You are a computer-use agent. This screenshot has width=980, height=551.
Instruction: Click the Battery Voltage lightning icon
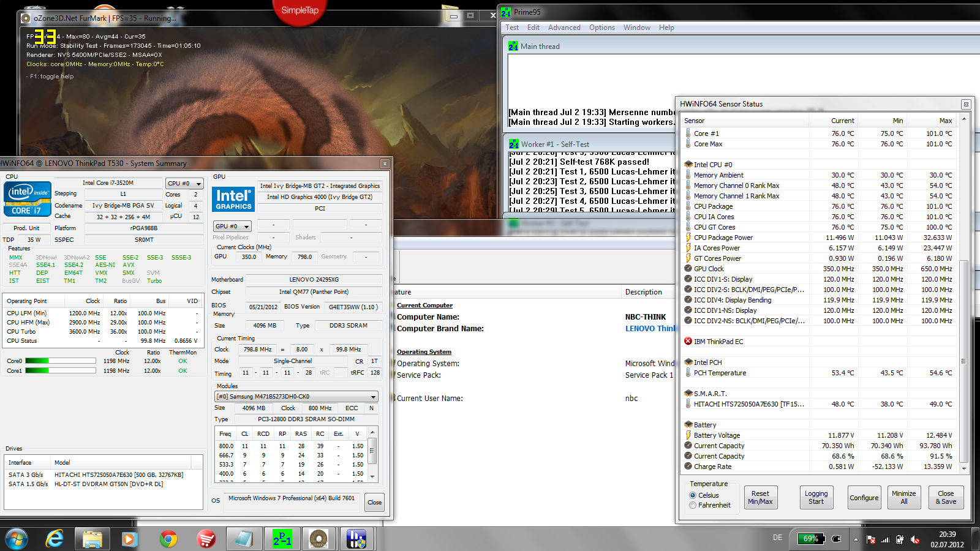[688, 435]
